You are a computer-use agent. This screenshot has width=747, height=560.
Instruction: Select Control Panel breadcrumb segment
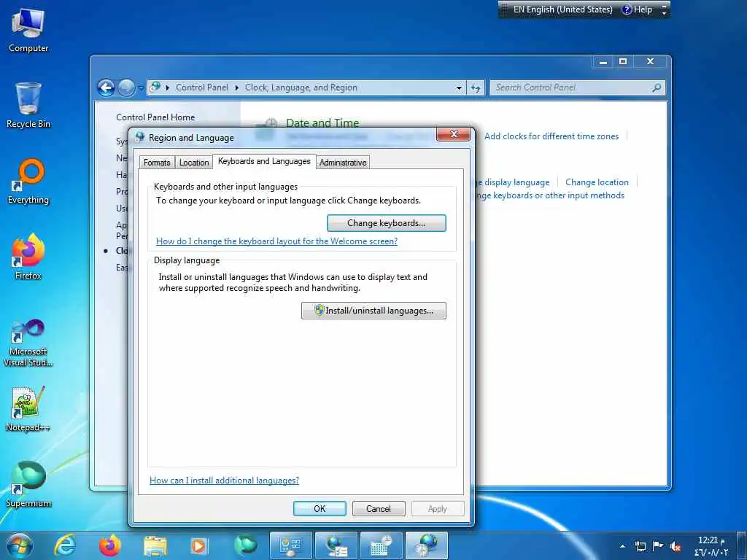(x=201, y=87)
